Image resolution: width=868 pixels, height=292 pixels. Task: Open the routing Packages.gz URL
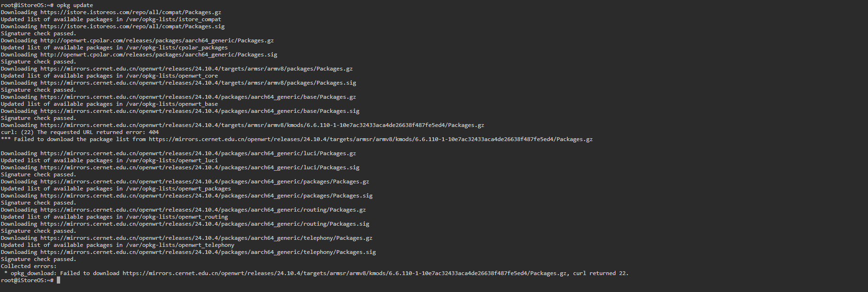(203, 210)
